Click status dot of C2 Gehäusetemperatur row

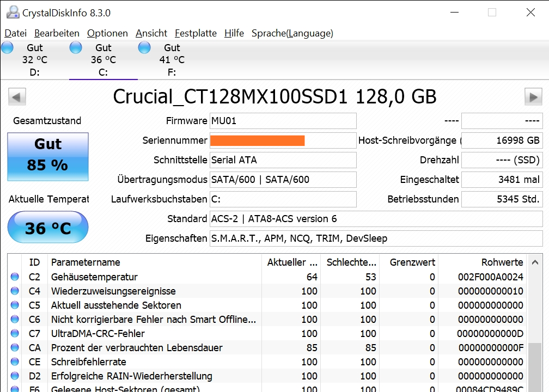pos(15,277)
